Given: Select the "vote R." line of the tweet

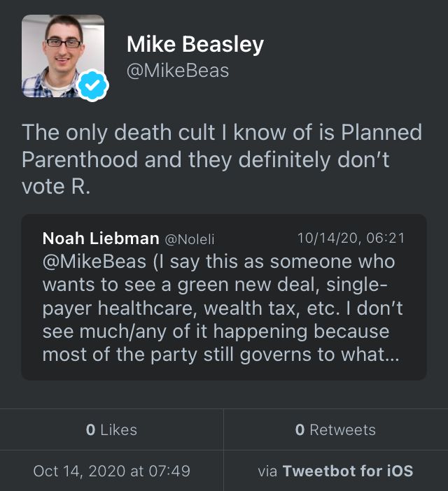Looking at the screenshot, I should (56, 187).
